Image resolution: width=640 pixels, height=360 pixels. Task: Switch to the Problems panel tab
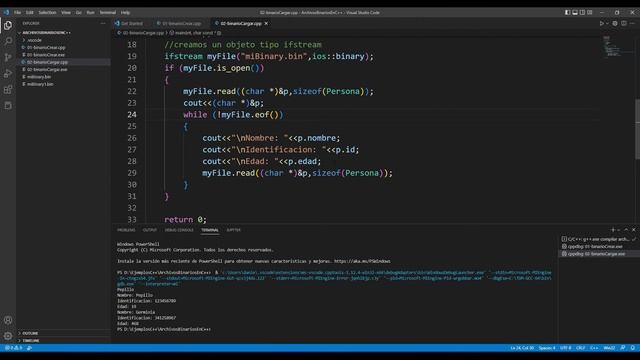click(x=126, y=230)
